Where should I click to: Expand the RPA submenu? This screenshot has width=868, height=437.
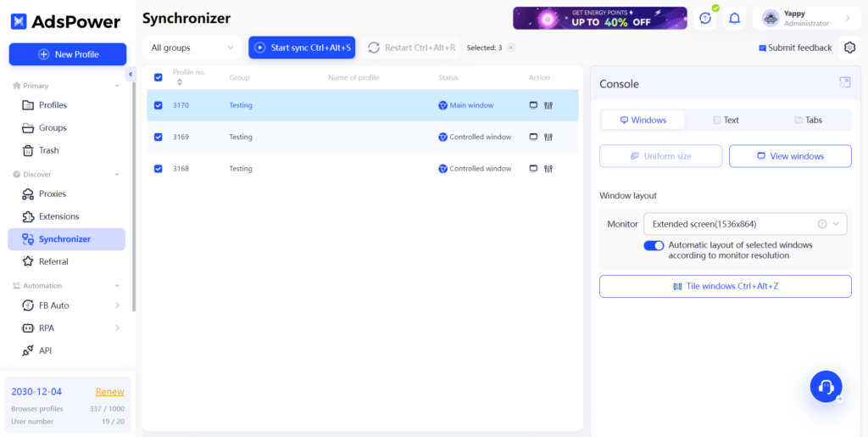point(117,328)
